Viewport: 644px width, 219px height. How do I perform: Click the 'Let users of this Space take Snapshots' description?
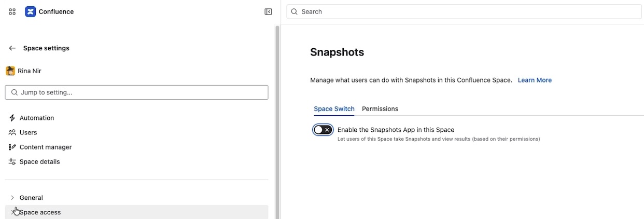tap(439, 139)
